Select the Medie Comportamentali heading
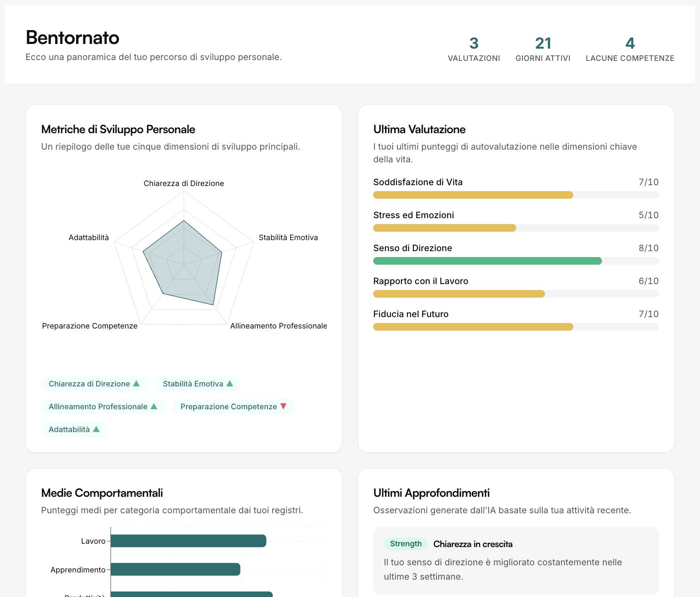 click(x=102, y=493)
